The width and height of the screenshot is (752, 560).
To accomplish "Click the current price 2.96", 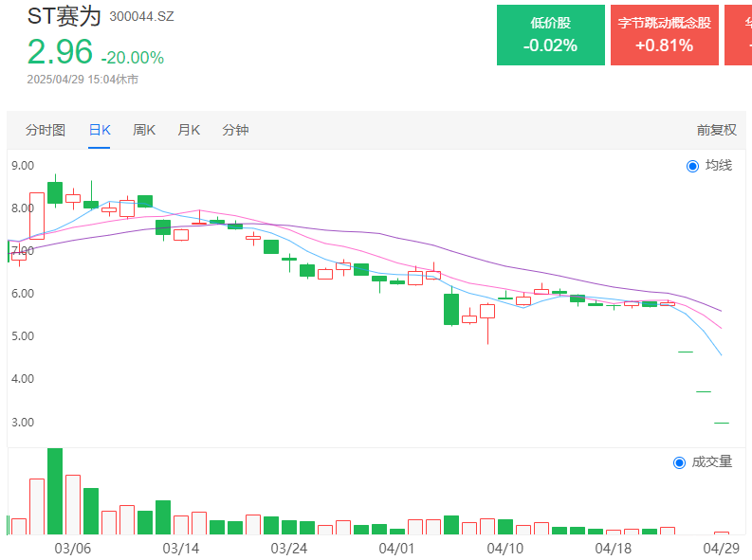I will (x=59, y=52).
